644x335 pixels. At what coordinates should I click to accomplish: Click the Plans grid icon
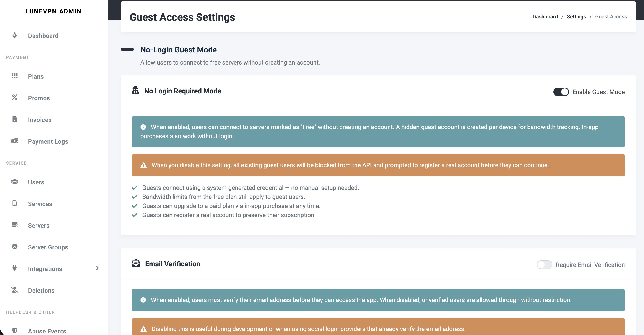coord(15,76)
